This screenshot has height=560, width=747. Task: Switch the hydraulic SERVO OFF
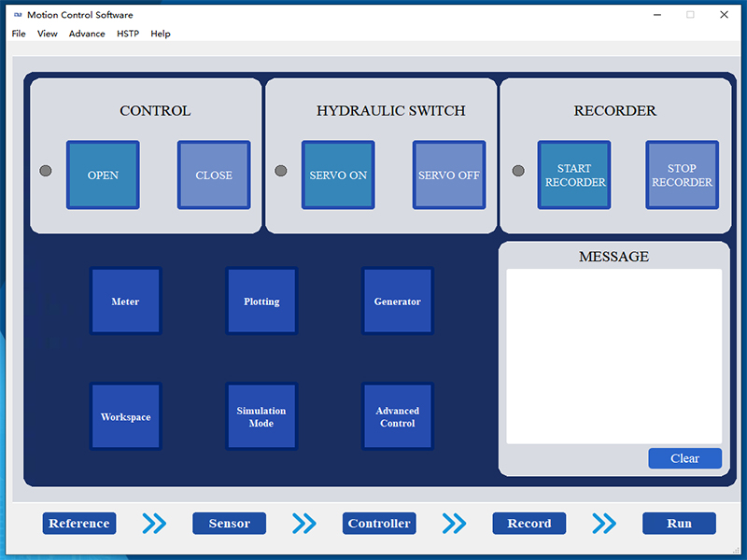tap(448, 175)
